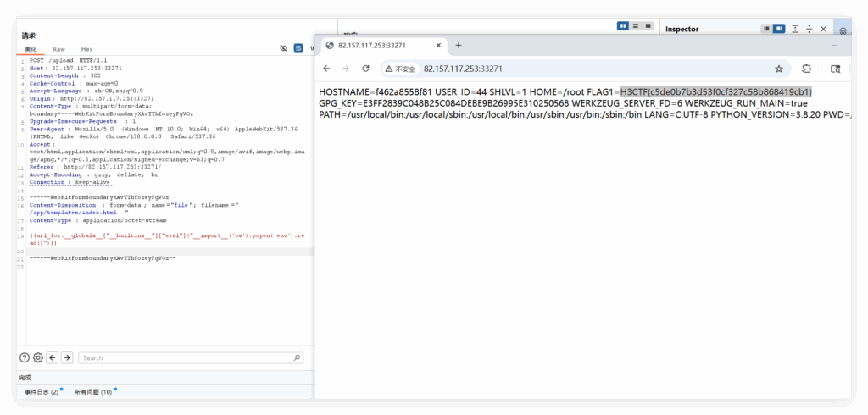Go to previous search match arrow
The image size is (868, 415).
pos(53,358)
